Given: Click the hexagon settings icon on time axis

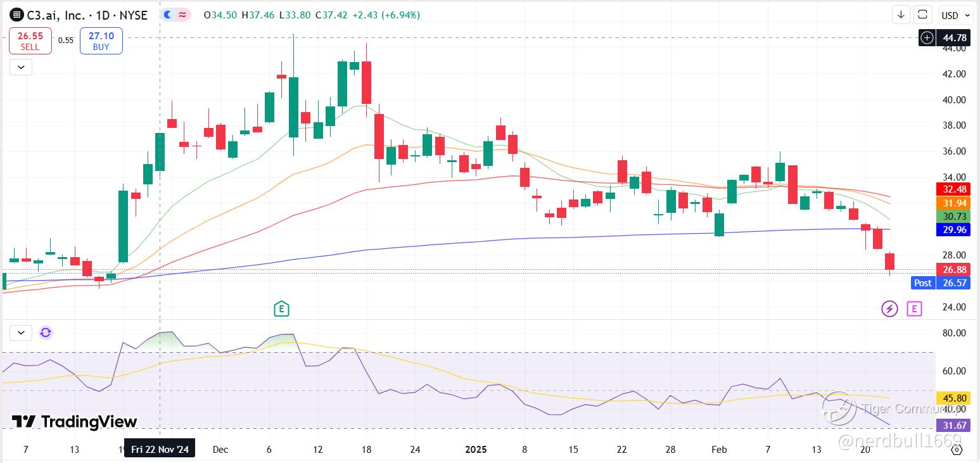Looking at the screenshot, I should pyautogui.click(x=957, y=450).
